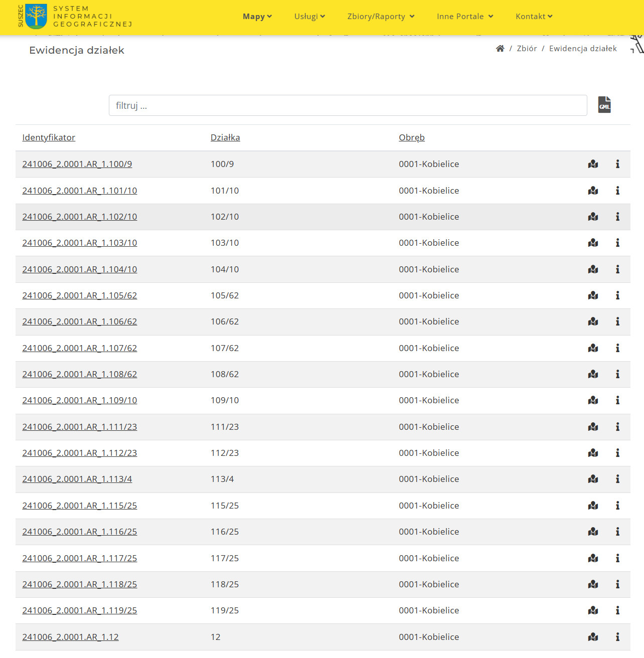644x658 pixels.
Task: Click the Zbiór breadcrumb link
Action: pos(527,49)
